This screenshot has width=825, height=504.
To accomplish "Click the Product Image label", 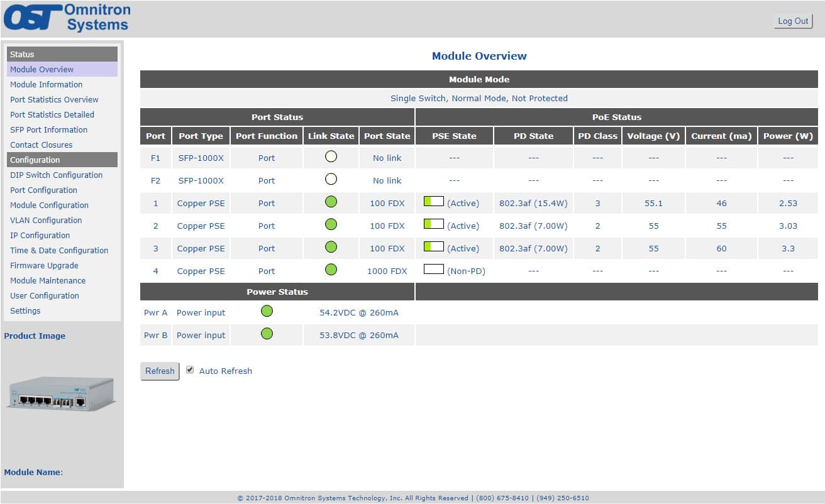I will tap(35, 336).
